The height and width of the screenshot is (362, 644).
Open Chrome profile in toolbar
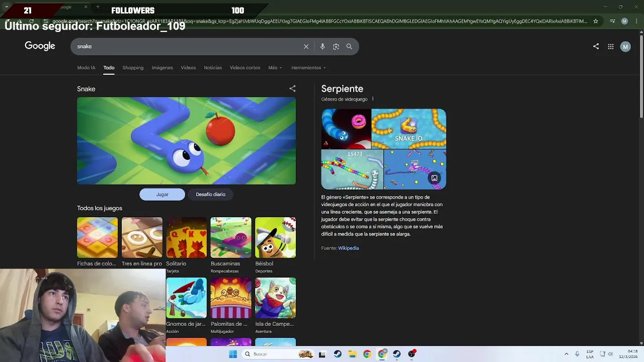point(624,21)
